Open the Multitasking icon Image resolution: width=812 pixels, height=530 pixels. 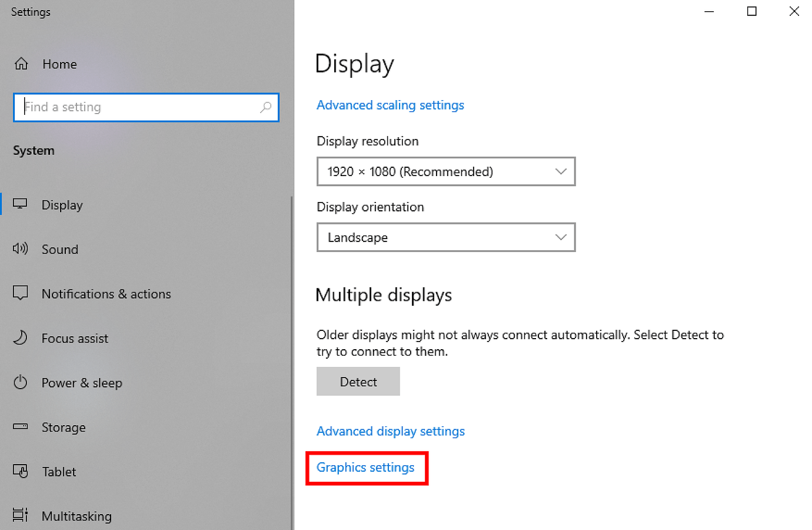click(20, 515)
